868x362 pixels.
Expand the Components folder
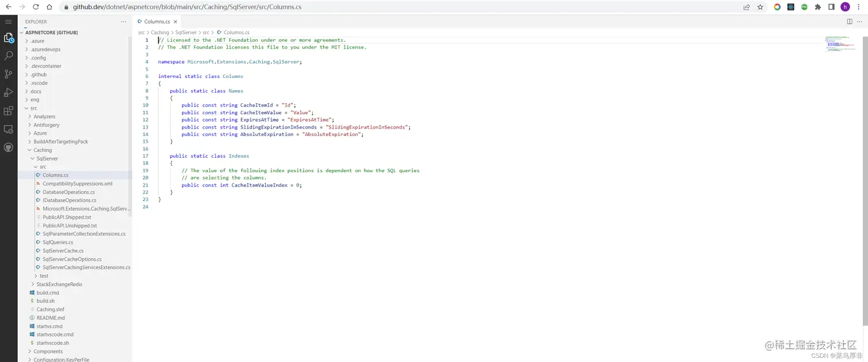(x=75, y=351)
